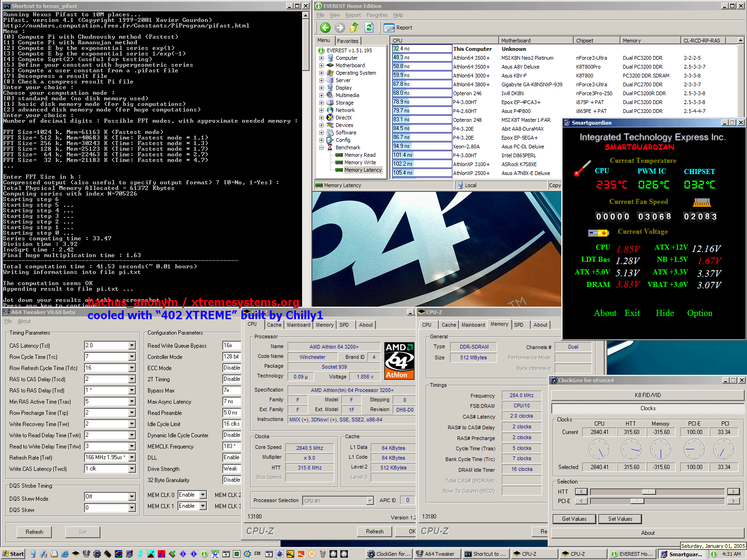This screenshot has width=747, height=560.
Task: Open the CAS Latency (Tcl) dropdown
Action: [132, 345]
